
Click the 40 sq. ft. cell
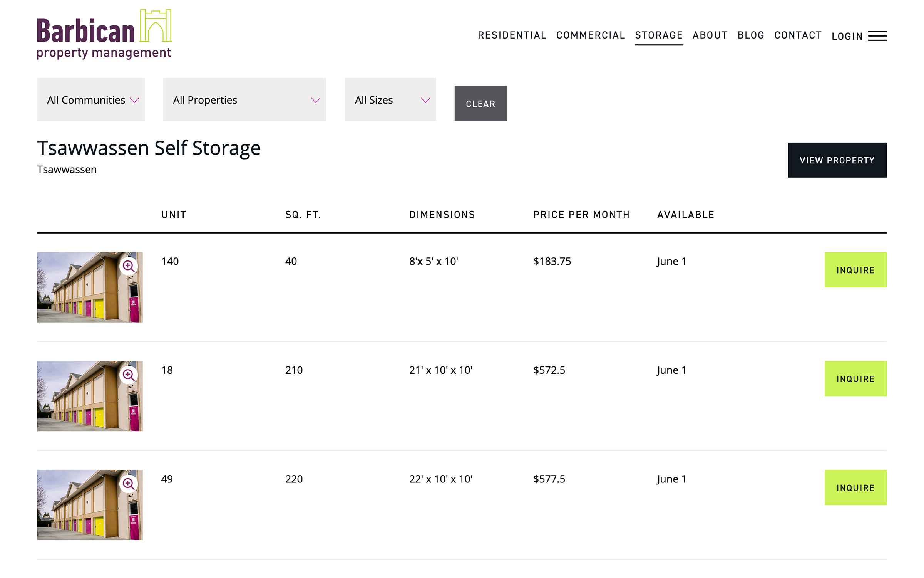point(291,261)
